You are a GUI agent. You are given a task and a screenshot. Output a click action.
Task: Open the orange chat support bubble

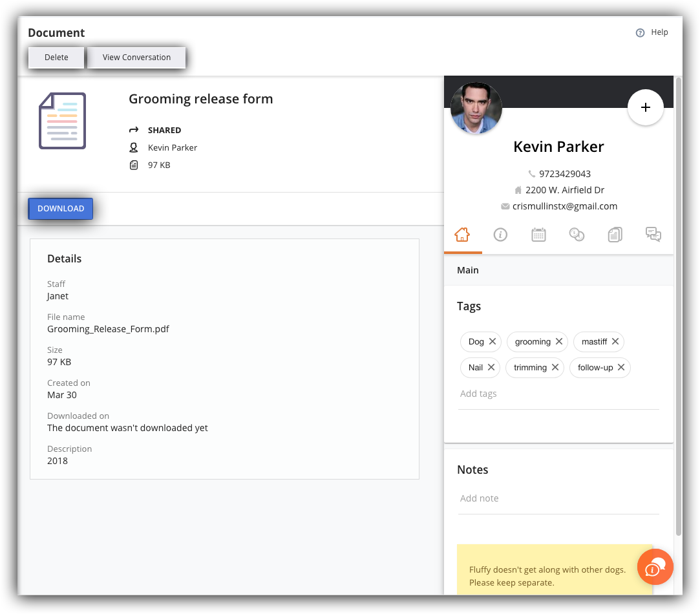[x=655, y=567]
